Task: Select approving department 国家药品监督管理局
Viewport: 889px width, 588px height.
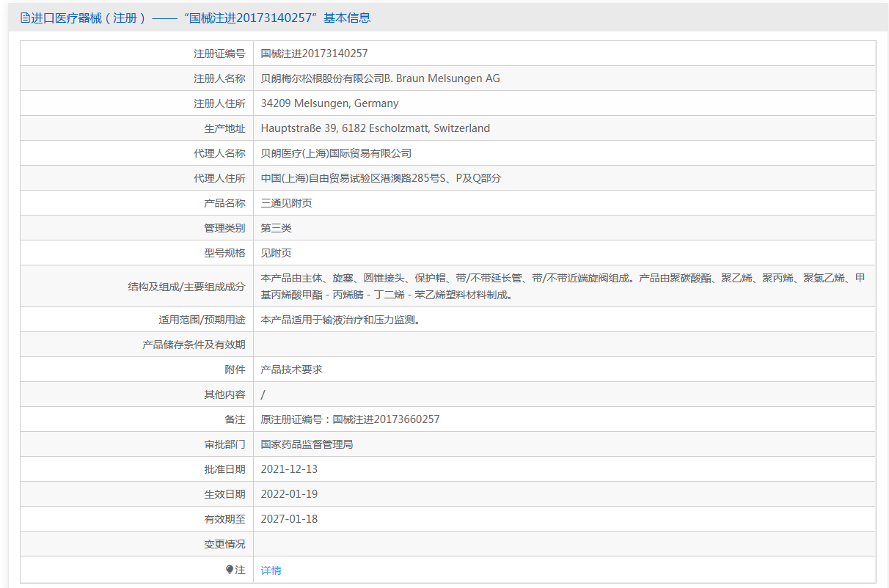Action: click(307, 444)
